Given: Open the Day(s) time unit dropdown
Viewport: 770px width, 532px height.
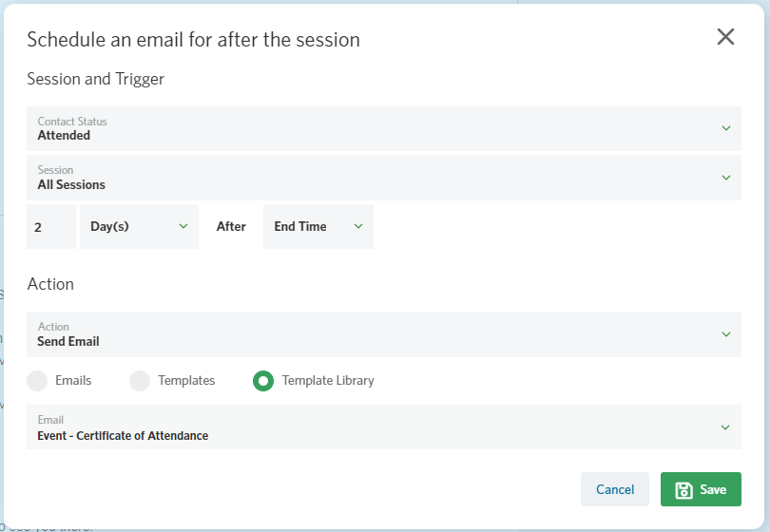Looking at the screenshot, I should (139, 226).
